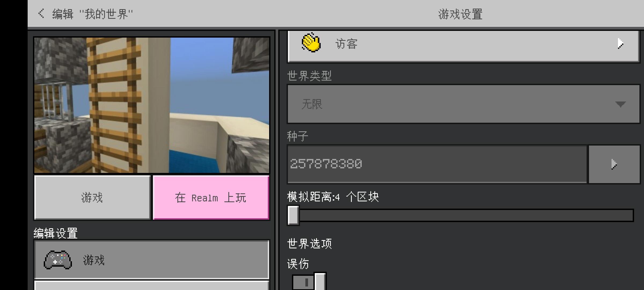This screenshot has height=290, width=644.
Task: Click the down triangle in 无限 box
Action: click(620, 104)
